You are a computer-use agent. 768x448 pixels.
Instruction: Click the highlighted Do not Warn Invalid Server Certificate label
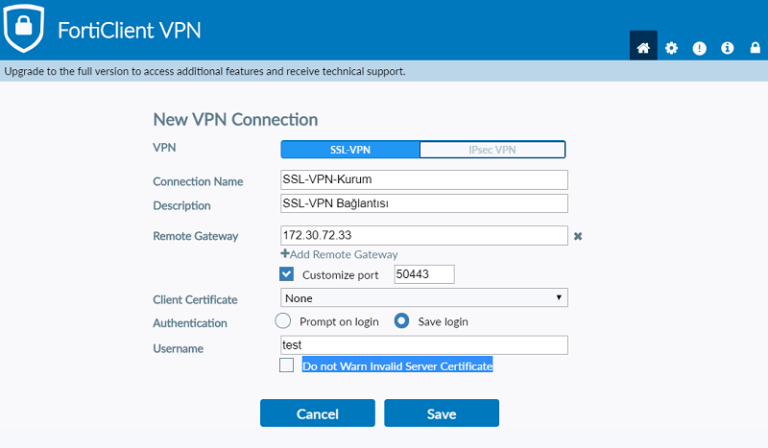coord(397,366)
